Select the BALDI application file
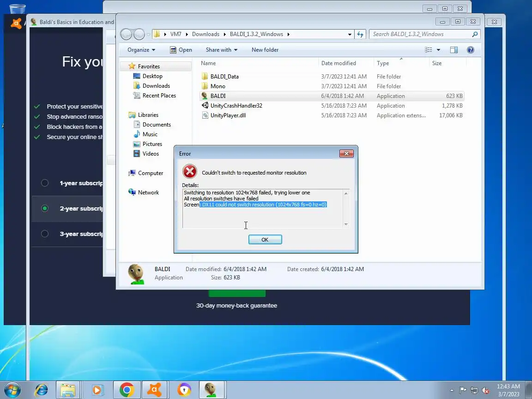Screen dimensions: 532x399 (332, 96)
